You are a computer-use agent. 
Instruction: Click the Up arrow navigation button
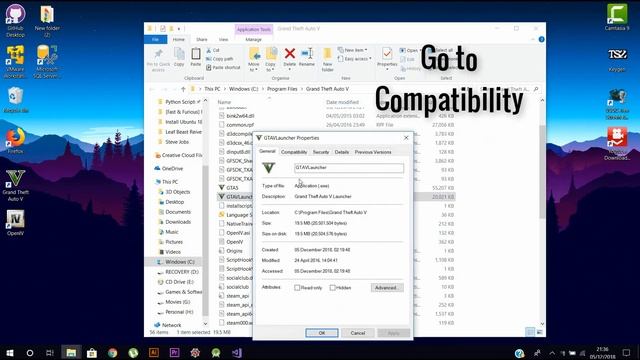coord(183,89)
